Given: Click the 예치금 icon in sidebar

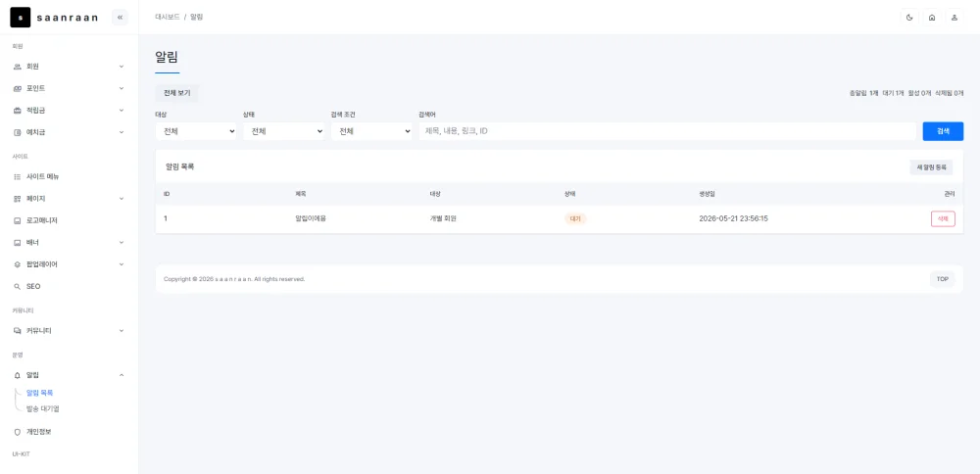Looking at the screenshot, I should [x=18, y=132].
